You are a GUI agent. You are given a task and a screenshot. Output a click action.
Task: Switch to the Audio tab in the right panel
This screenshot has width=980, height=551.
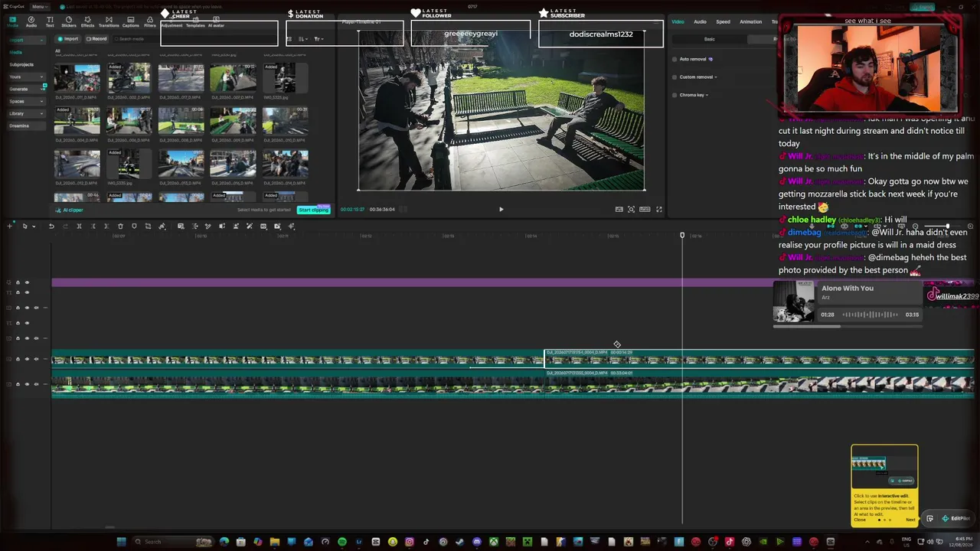(x=701, y=21)
